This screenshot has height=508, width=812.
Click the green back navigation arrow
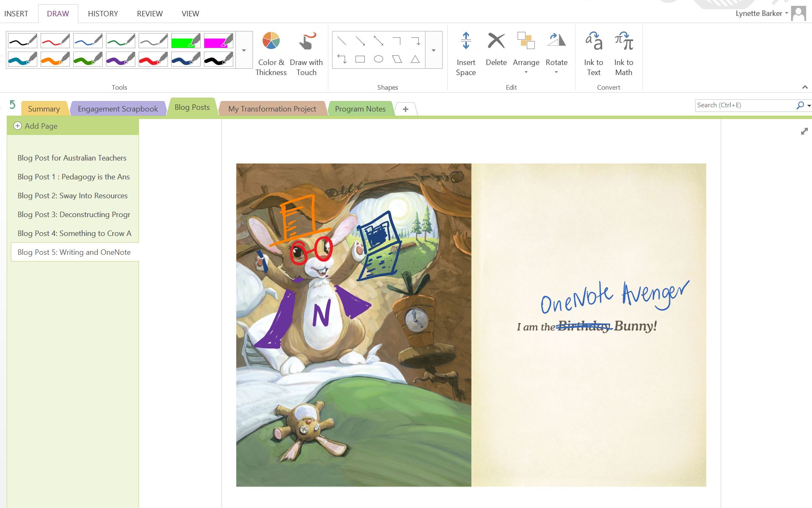[13, 104]
